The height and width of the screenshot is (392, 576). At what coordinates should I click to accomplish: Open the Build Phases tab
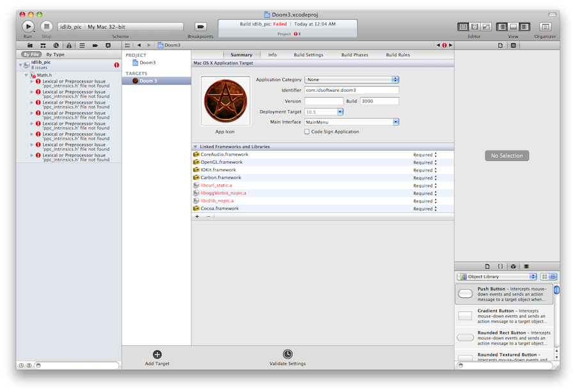(x=355, y=55)
